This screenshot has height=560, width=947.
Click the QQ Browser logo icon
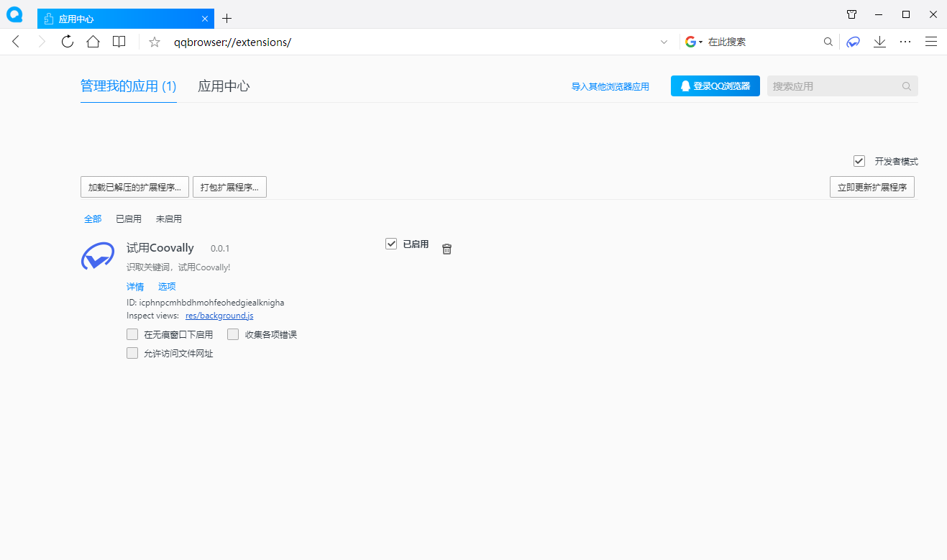point(14,14)
